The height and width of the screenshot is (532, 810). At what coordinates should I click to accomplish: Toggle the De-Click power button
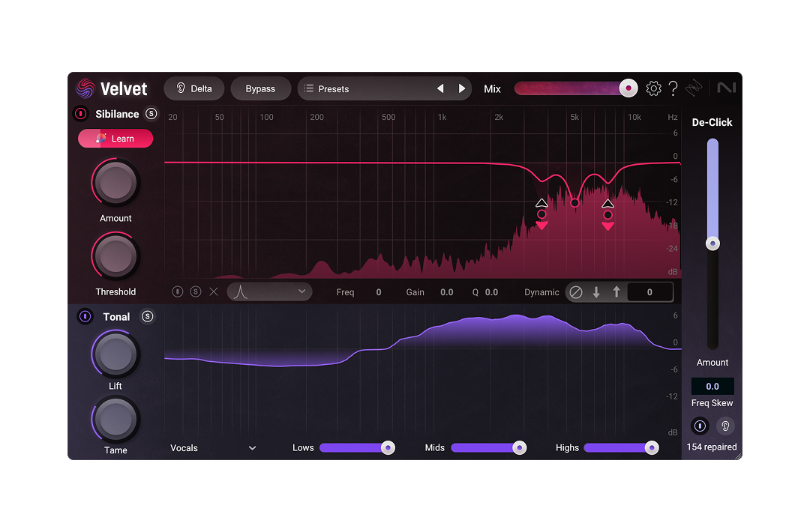point(700,426)
